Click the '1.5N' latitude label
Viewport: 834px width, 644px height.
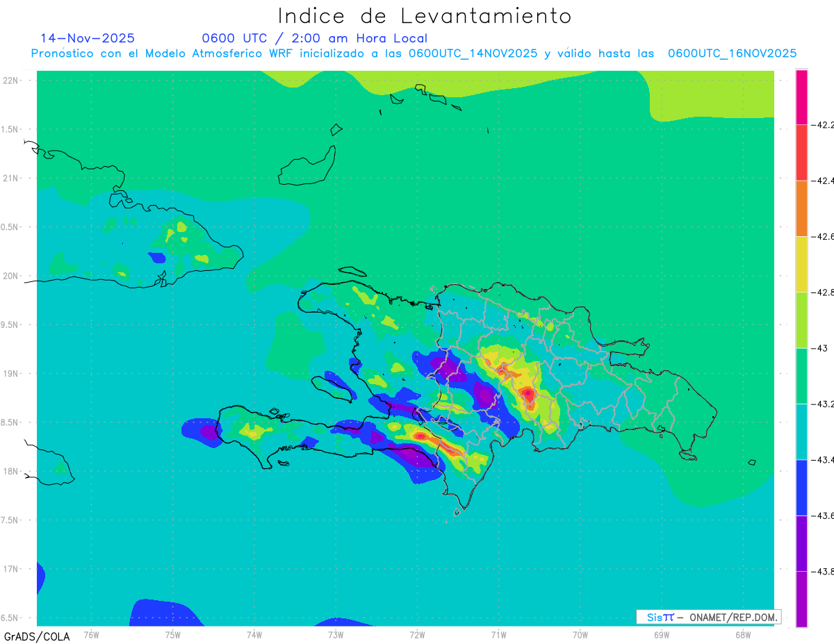[10, 129]
